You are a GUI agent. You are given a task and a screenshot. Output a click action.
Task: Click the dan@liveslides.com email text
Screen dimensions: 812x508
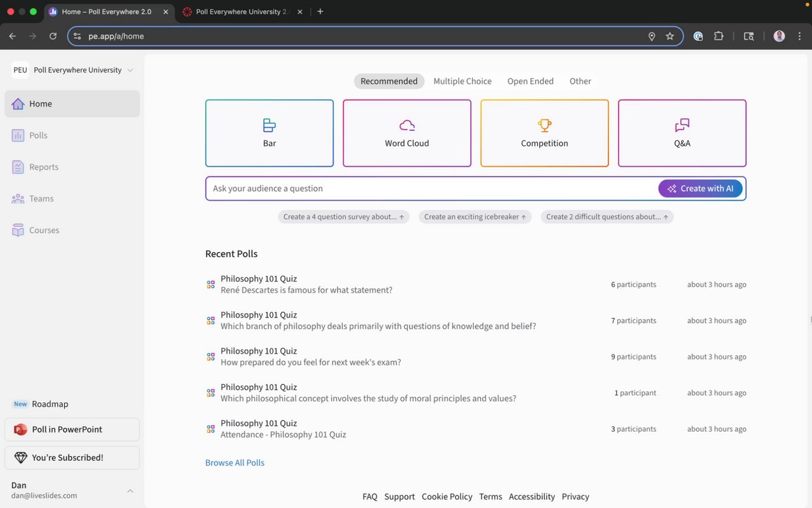44,496
